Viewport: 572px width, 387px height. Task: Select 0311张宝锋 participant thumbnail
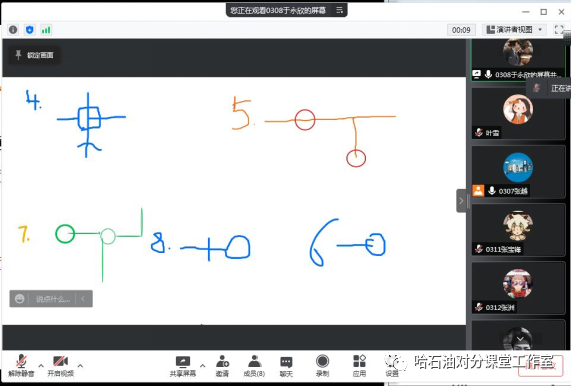tap(518, 231)
